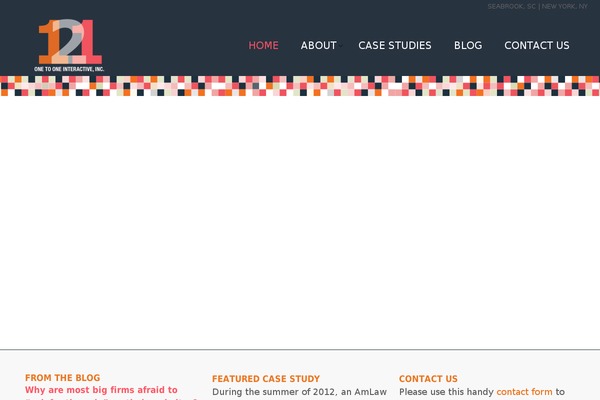Click the FEATURED CASE STUDY heading

[x=266, y=379]
